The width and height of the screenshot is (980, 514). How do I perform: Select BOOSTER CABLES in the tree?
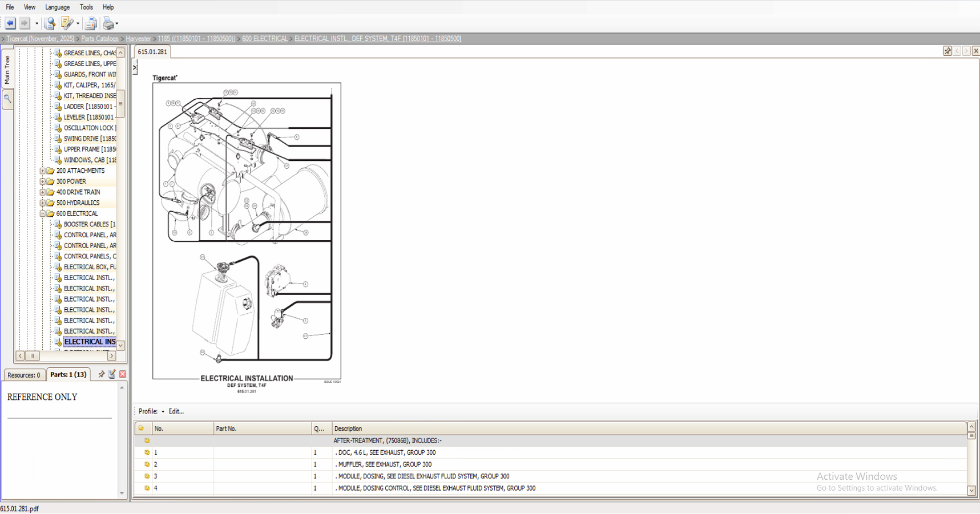[88, 224]
